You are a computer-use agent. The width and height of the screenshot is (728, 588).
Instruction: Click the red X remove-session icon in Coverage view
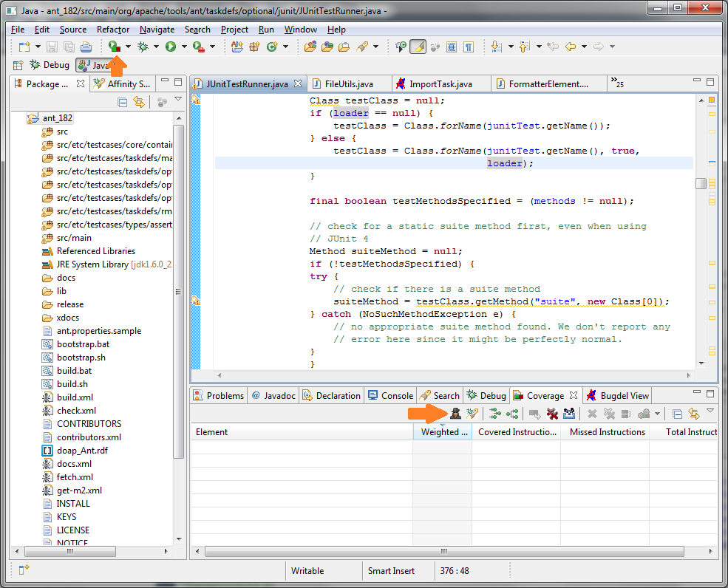pos(552,414)
